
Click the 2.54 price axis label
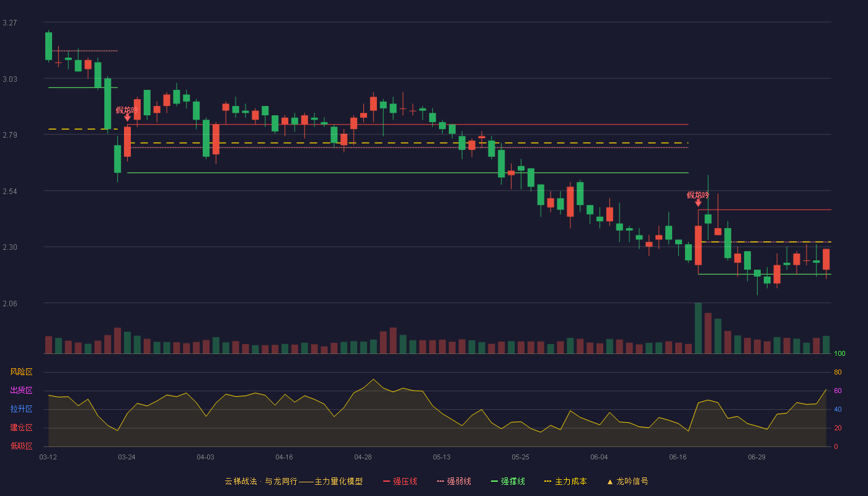coord(10,192)
